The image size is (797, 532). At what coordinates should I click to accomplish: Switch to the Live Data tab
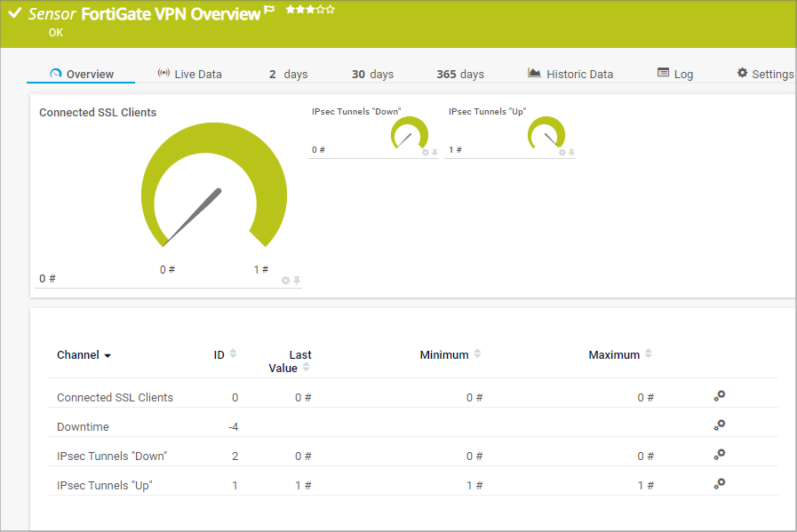click(189, 74)
